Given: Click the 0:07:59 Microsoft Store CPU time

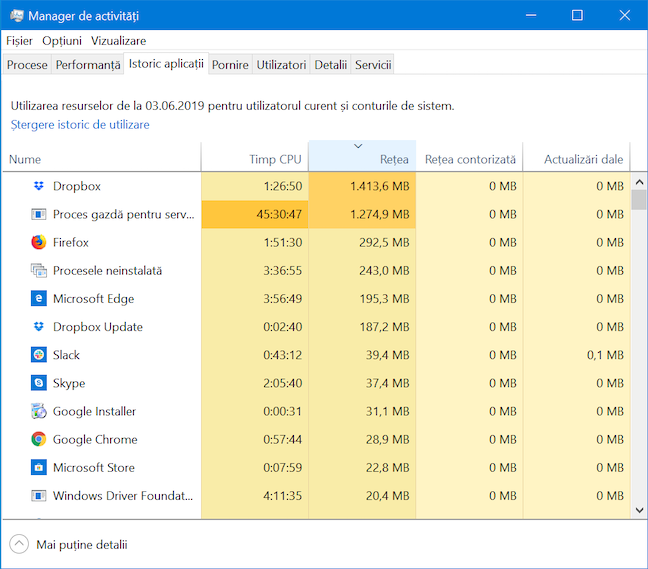Looking at the screenshot, I should click(283, 467).
